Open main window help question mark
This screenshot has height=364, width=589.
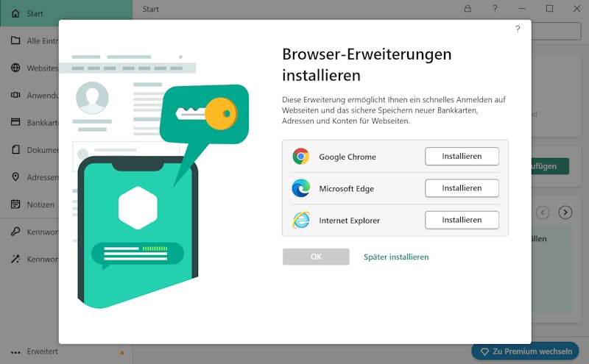495,8
